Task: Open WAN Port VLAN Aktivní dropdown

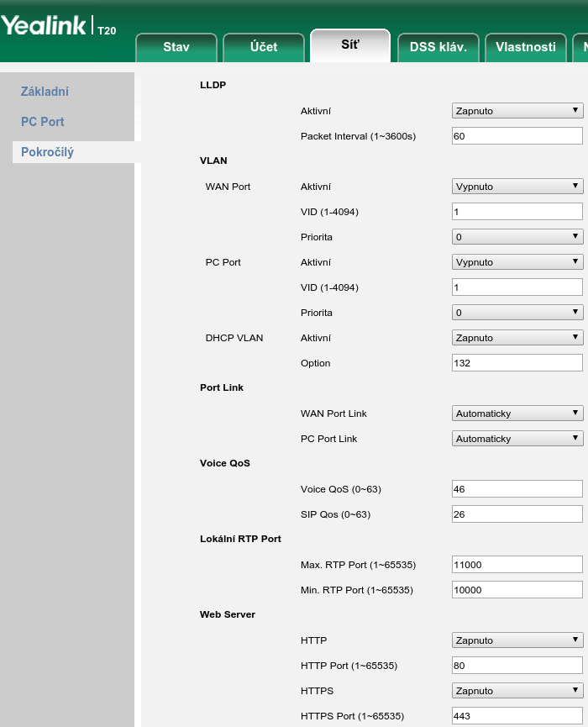Action: [x=517, y=187]
